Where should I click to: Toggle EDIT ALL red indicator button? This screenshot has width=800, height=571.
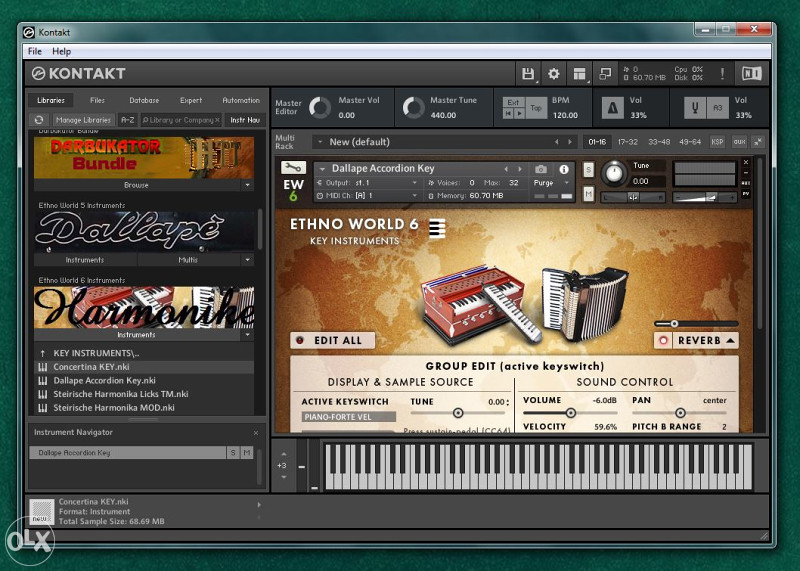300,340
